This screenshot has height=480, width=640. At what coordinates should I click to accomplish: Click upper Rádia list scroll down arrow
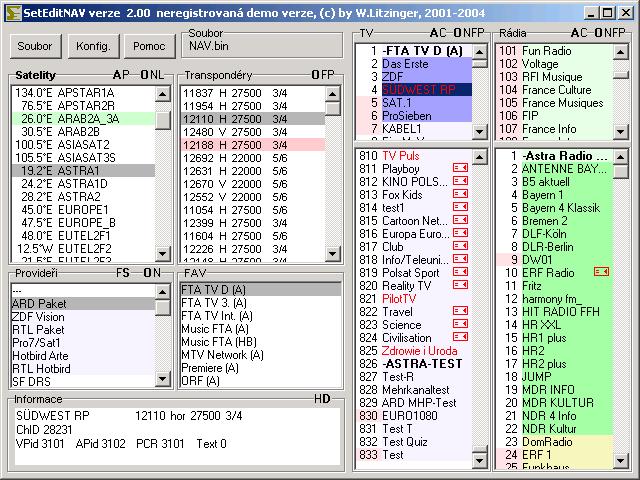tap(620, 131)
